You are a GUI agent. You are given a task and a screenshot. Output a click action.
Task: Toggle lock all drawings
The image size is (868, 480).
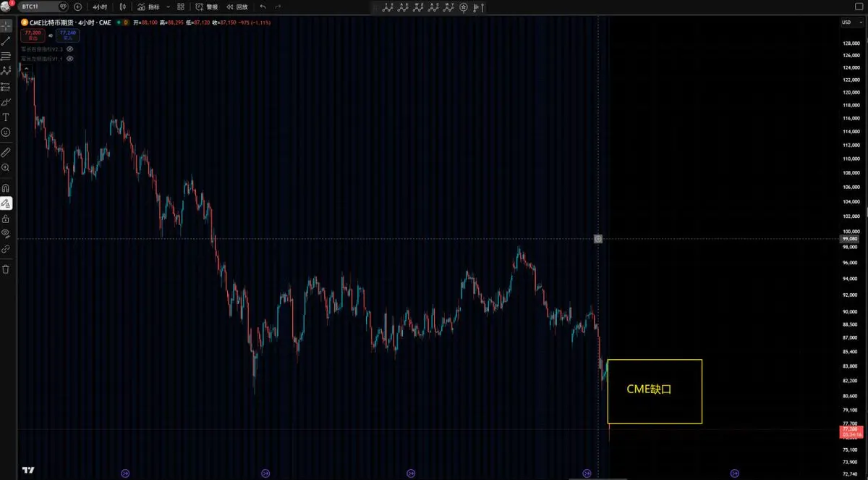coord(6,219)
